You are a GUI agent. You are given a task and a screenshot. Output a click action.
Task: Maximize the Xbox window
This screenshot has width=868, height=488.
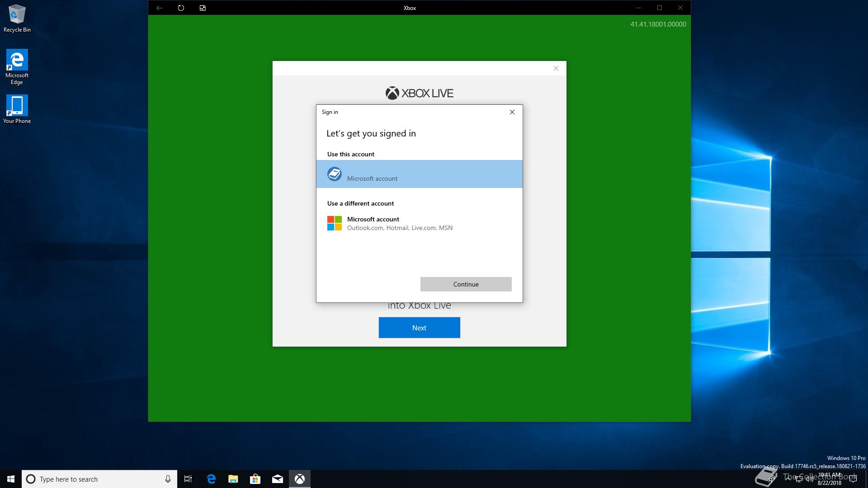tap(660, 8)
